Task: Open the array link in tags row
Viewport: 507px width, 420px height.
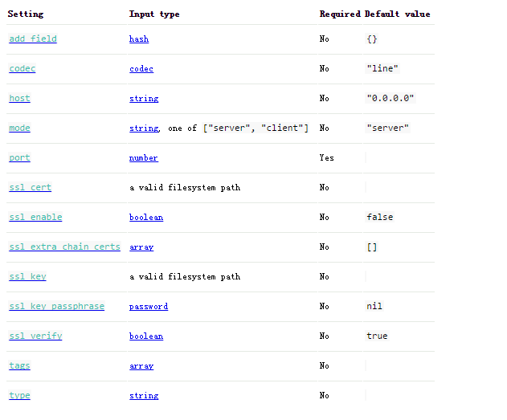Action: click(x=141, y=366)
